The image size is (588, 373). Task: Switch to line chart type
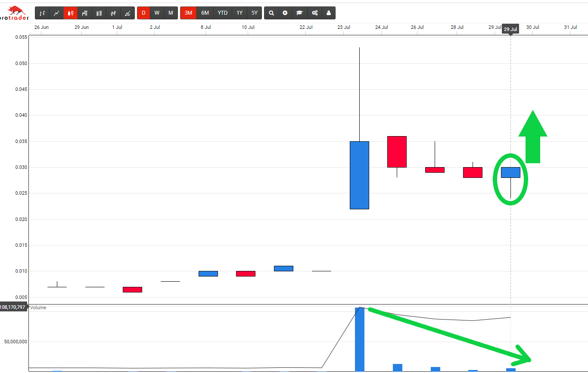pyautogui.click(x=56, y=13)
